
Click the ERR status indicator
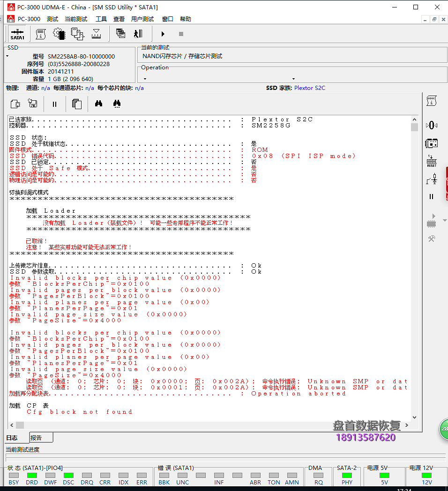click(142, 476)
